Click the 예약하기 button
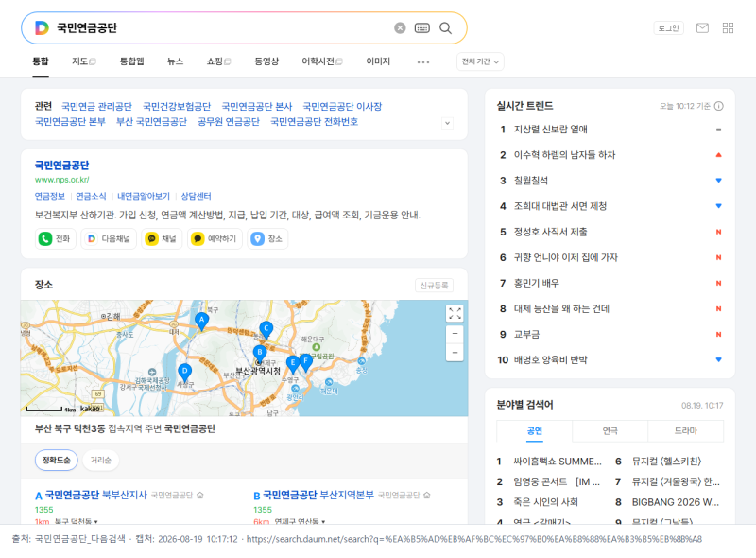The height and width of the screenshot is (558, 756). 215,239
